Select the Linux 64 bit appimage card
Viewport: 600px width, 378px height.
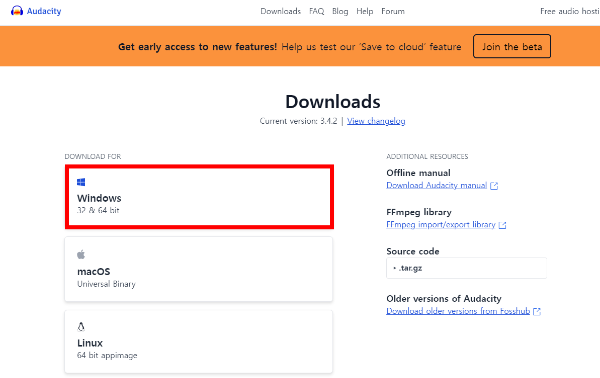(199, 341)
